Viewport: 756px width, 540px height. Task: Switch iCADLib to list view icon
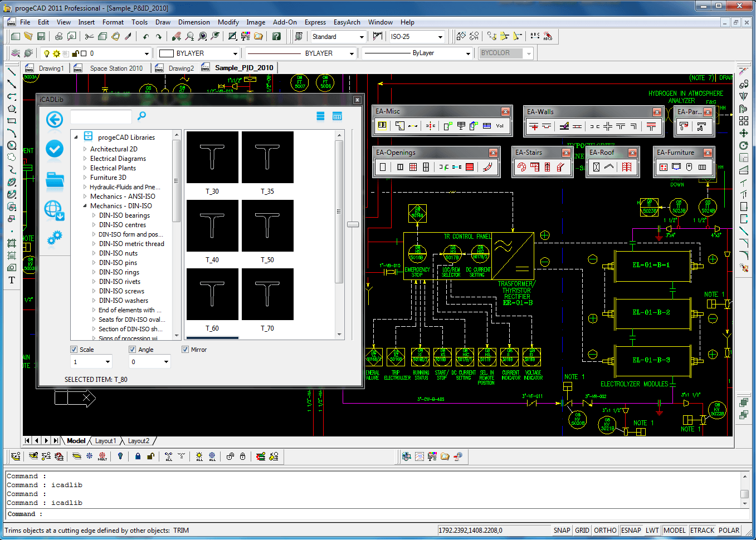[320, 116]
